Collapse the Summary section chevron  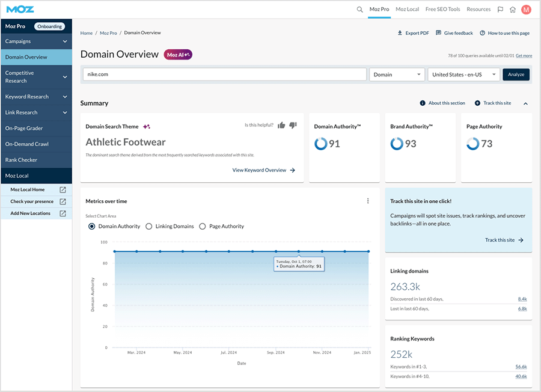click(x=525, y=103)
